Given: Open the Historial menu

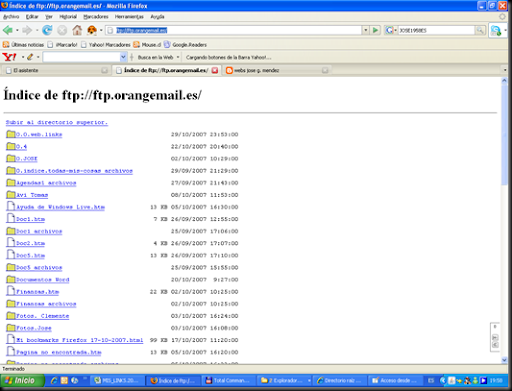Looking at the screenshot, I should point(68,17).
